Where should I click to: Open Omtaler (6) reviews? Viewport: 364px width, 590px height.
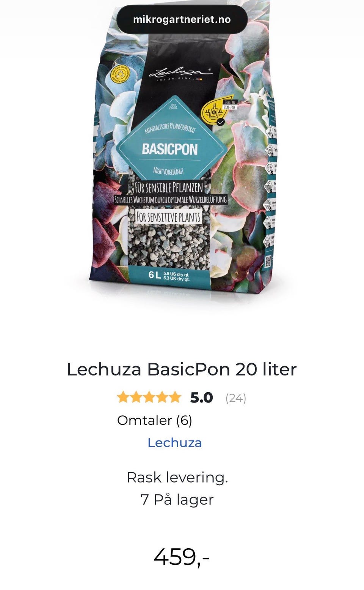(x=155, y=420)
